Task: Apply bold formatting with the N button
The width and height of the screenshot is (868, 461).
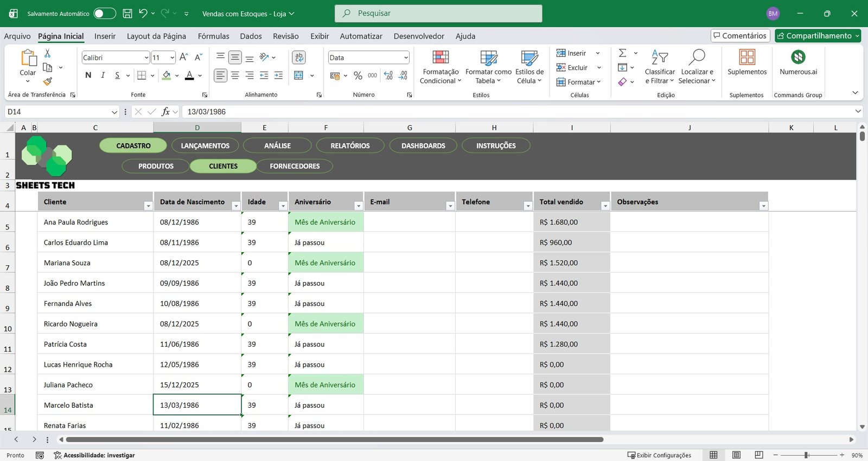Action: (x=88, y=75)
